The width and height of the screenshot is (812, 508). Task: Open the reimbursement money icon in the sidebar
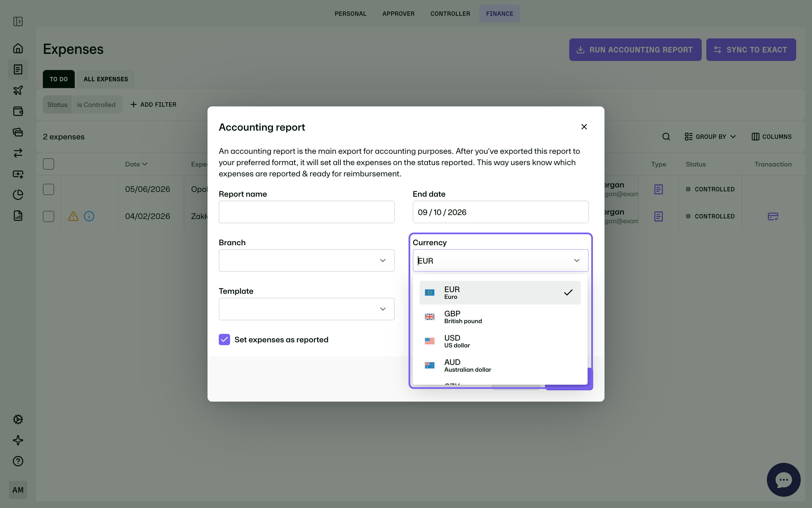[18, 174]
